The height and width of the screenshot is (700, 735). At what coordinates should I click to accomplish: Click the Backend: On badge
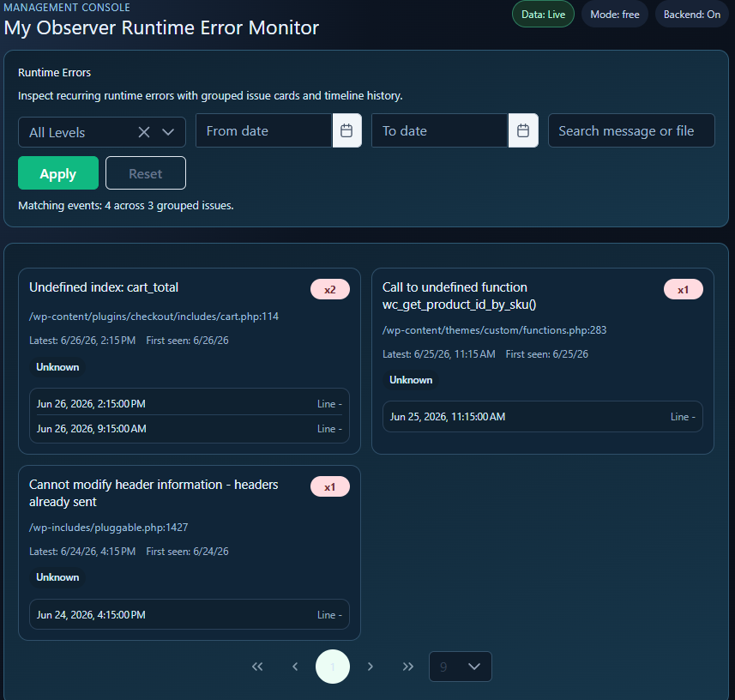coord(692,14)
